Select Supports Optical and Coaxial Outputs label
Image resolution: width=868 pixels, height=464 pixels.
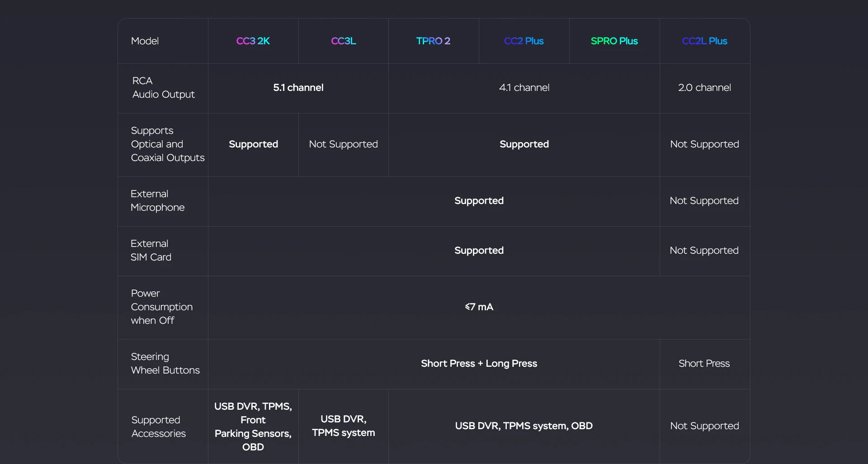coord(167,144)
